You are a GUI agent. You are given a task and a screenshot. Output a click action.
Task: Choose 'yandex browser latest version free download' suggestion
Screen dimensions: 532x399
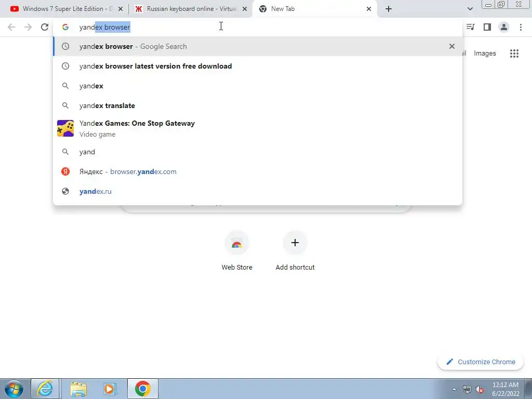click(258, 66)
